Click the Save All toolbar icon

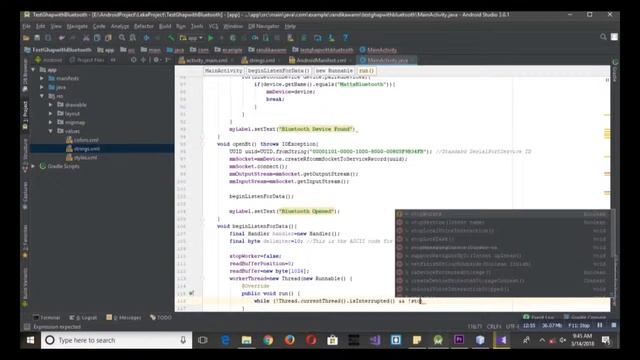click(x=37, y=38)
